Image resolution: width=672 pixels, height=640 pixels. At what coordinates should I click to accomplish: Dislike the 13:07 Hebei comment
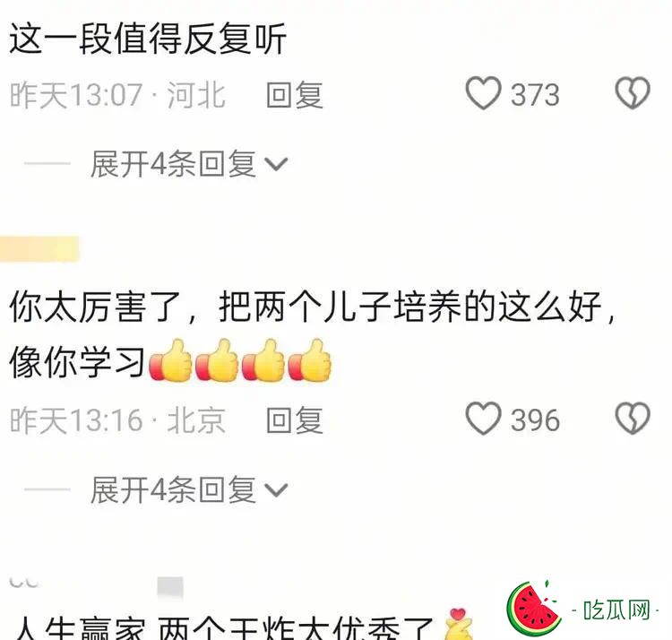tap(633, 93)
